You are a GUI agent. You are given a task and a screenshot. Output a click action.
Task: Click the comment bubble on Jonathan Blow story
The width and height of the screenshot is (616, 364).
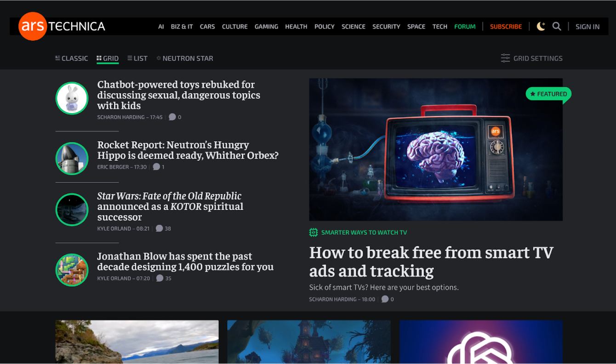pos(160,278)
